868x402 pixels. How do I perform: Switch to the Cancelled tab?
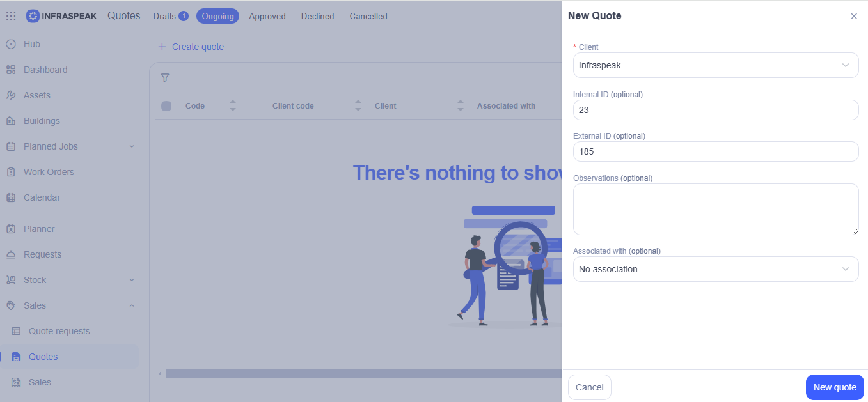tap(368, 16)
